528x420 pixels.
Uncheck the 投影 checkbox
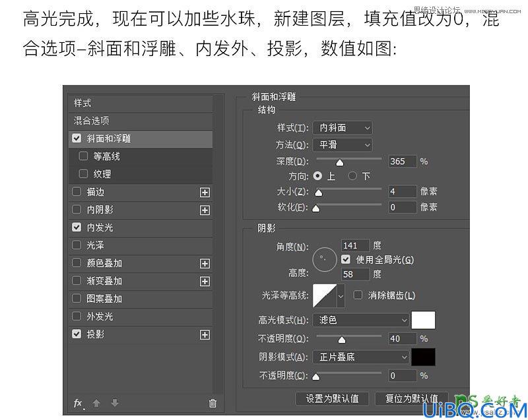[x=77, y=334]
